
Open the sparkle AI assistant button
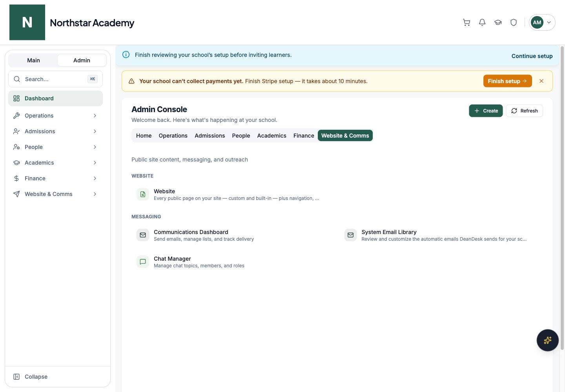[x=547, y=340]
